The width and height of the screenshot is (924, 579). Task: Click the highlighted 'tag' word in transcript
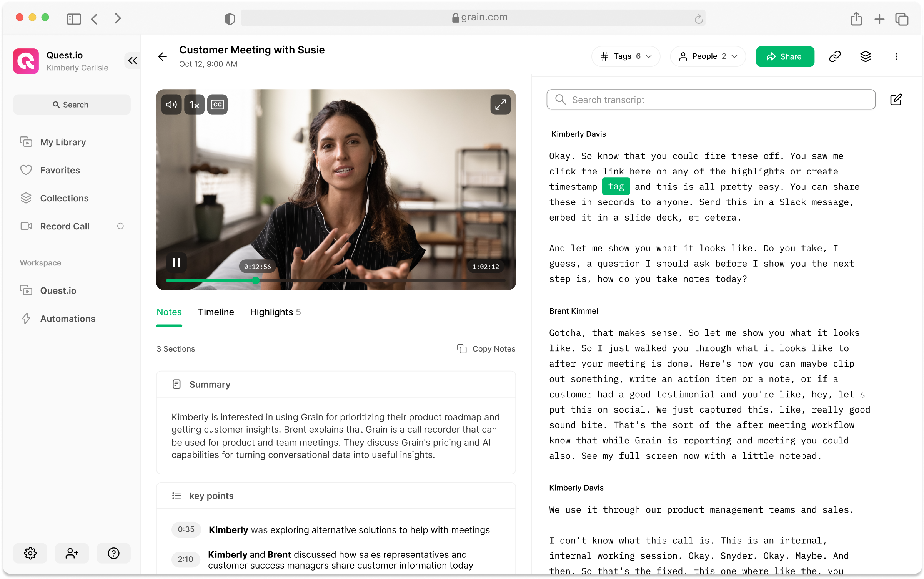click(x=616, y=186)
